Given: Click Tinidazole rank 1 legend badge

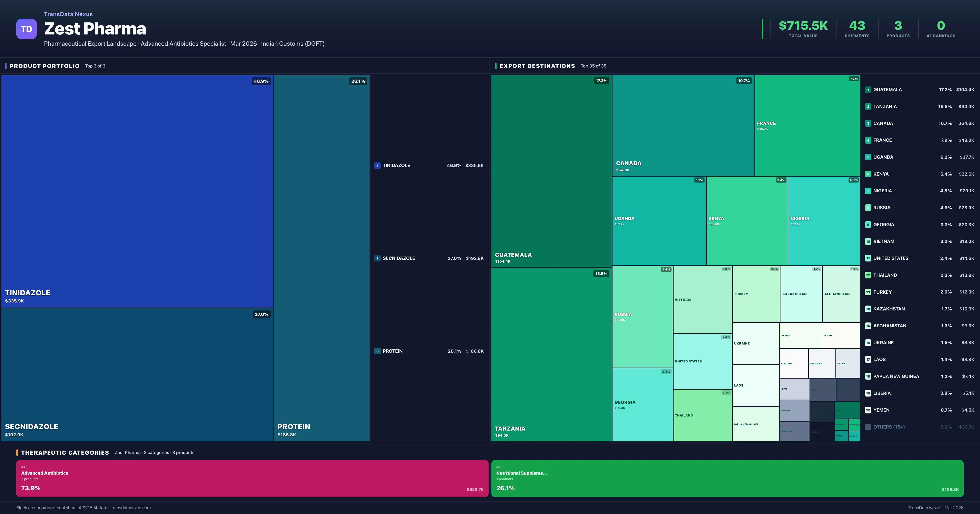Looking at the screenshot, I should (377, 165).
